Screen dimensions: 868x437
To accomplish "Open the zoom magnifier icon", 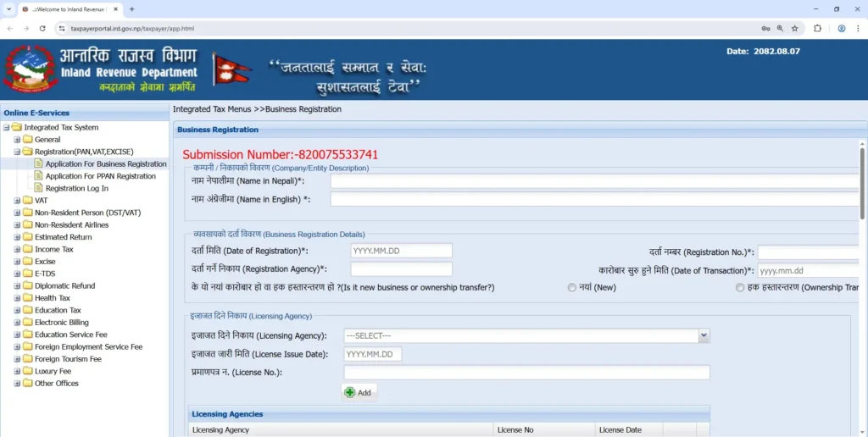I will click(x=780, y=28).
